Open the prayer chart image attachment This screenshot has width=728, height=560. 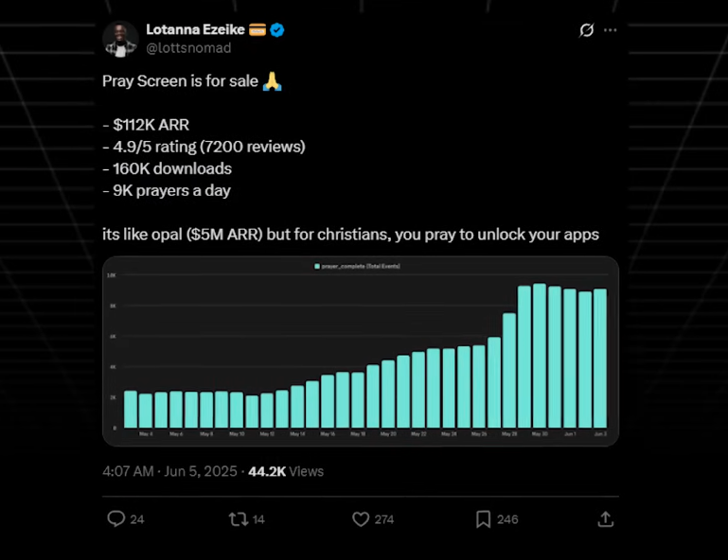point(360,351)
